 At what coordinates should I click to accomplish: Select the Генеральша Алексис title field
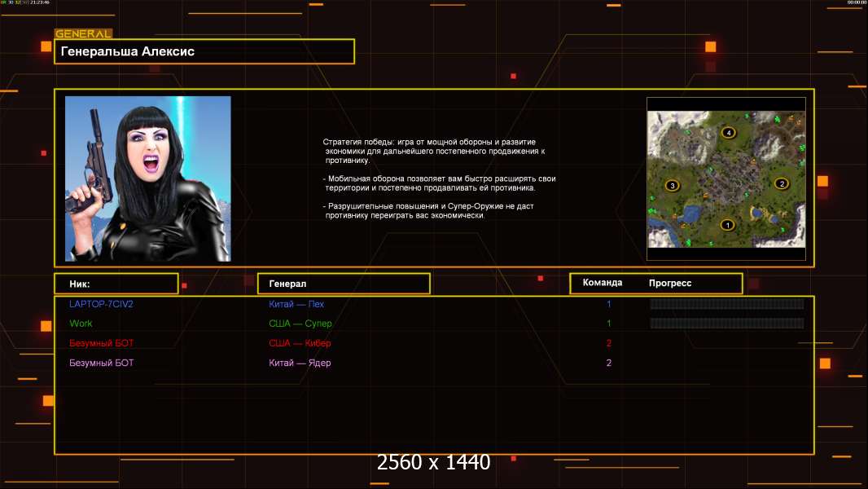(204, 51)
